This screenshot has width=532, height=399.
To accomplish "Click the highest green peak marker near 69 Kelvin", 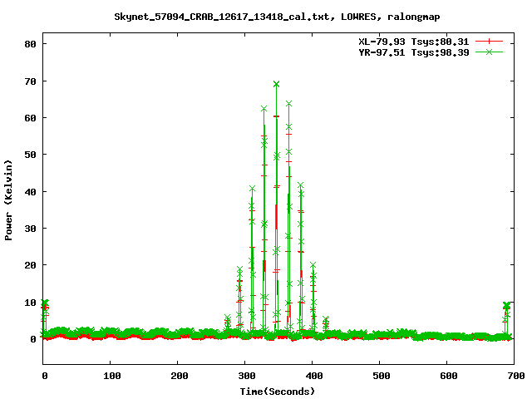I will coord(276,84).
